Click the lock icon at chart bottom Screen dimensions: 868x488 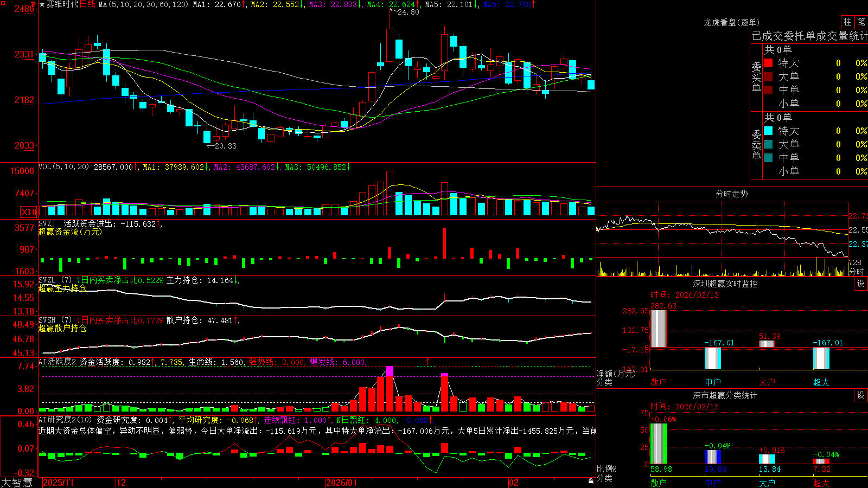[x=591, y=481]
